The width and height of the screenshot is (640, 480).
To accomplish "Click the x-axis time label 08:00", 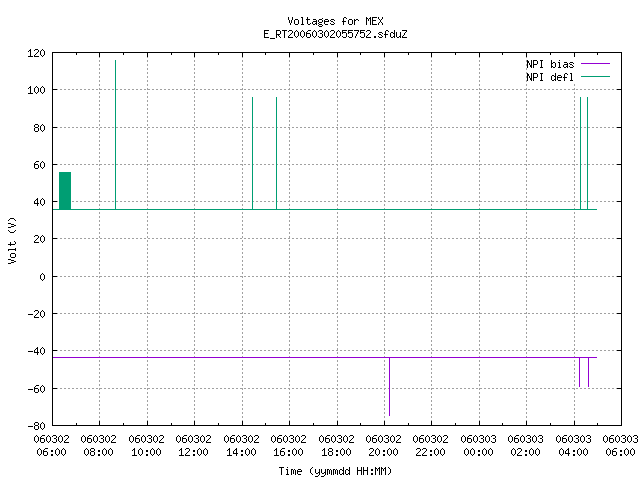I will 98,452.
